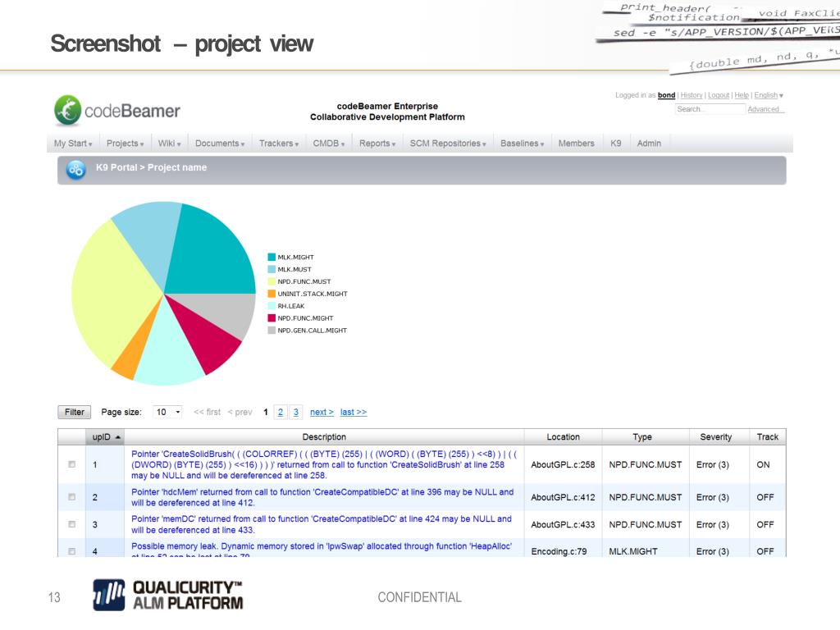Open the K9 menu item

(x=616, y=144)
